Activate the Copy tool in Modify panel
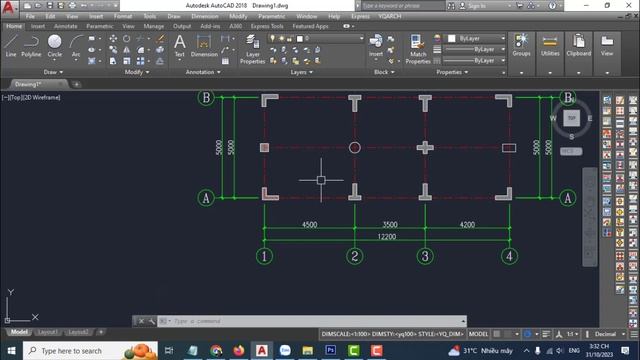This screenshot has width=640, height=360. tap(113, 50)
